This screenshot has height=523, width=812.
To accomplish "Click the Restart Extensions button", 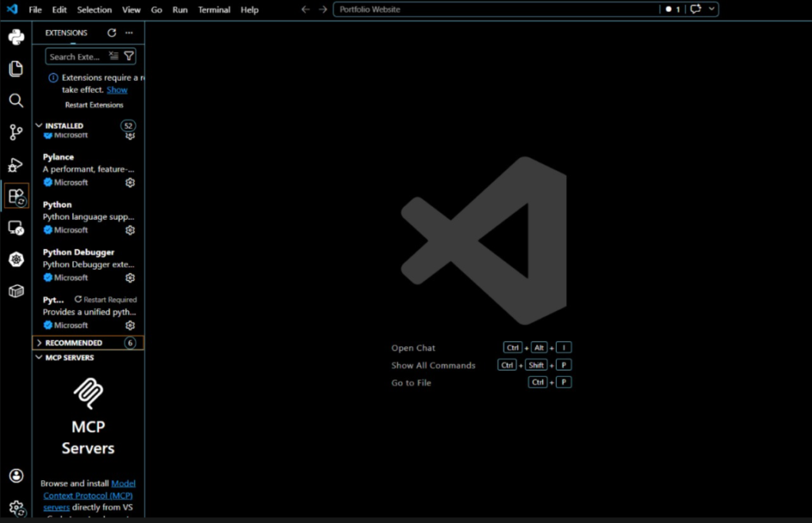I will tap(94, 105).
